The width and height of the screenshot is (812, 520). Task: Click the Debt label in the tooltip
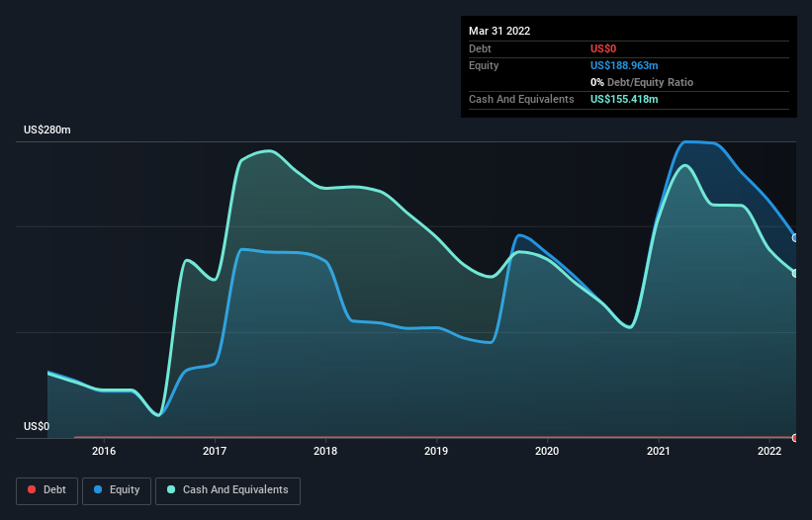point(480,48)
